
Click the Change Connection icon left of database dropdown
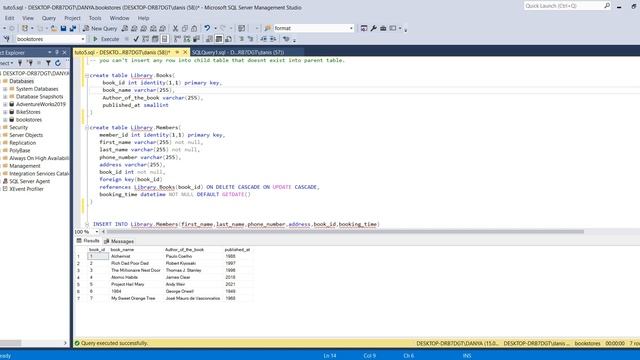click(6, 39)
